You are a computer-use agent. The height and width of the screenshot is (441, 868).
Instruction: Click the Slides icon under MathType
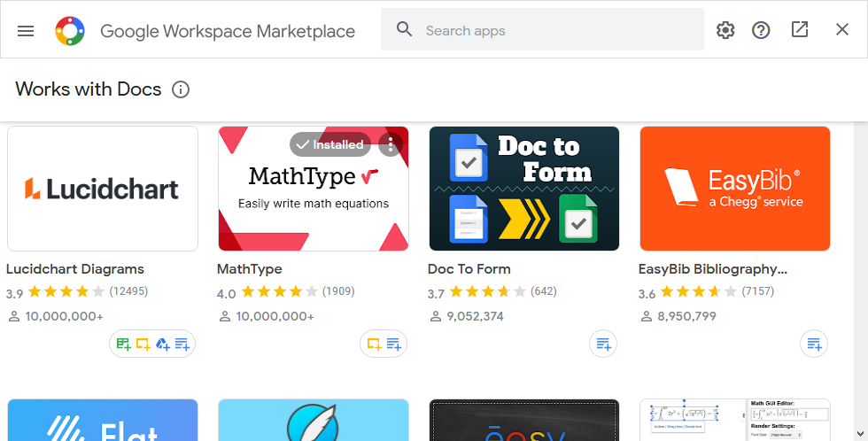click(x=374, y=344)
